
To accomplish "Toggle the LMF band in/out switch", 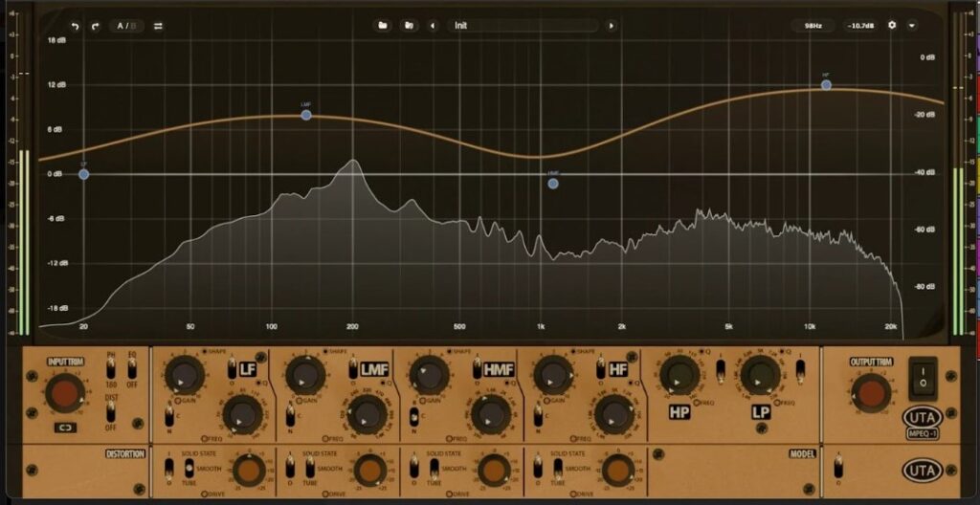I will tap(352, 369).
